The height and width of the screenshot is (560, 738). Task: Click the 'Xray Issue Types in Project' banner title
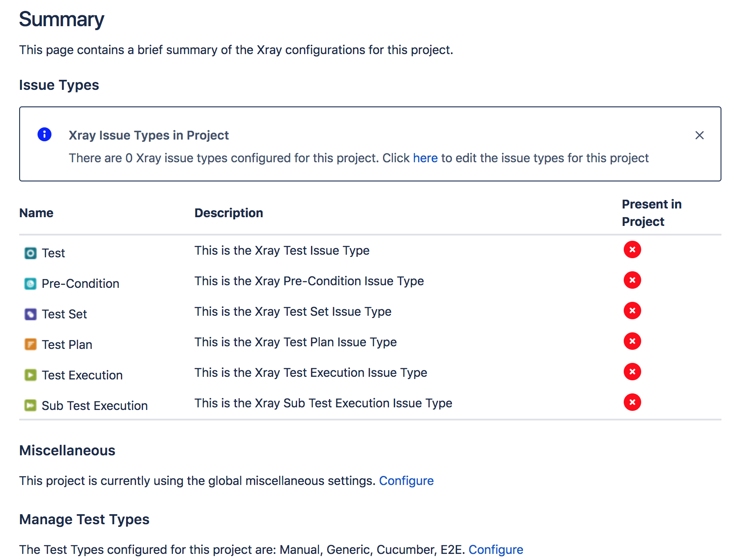149,135
